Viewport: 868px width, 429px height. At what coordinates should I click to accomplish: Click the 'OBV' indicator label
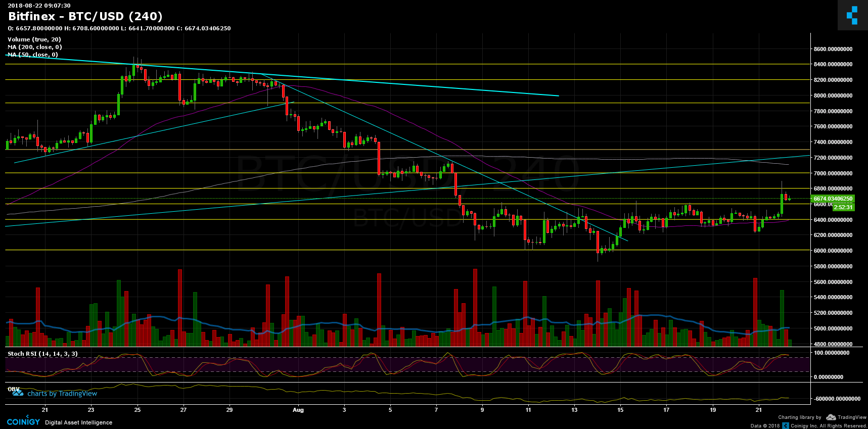point(13,389)
